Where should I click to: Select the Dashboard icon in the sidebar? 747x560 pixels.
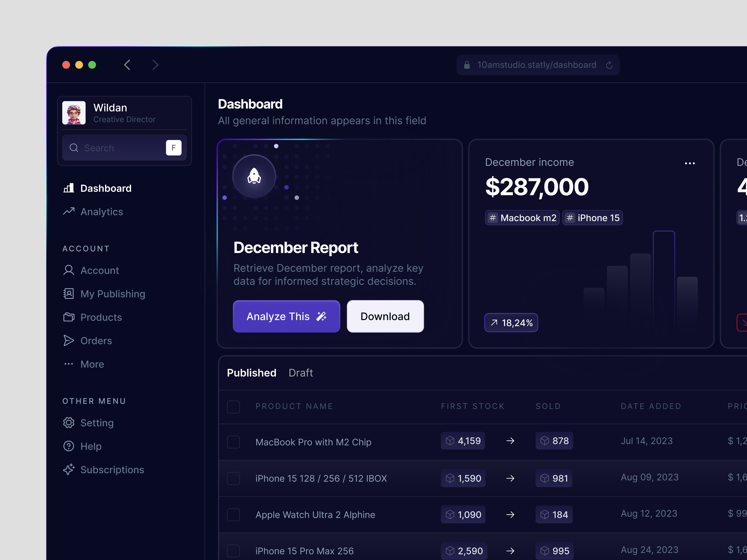click(69, 188)
